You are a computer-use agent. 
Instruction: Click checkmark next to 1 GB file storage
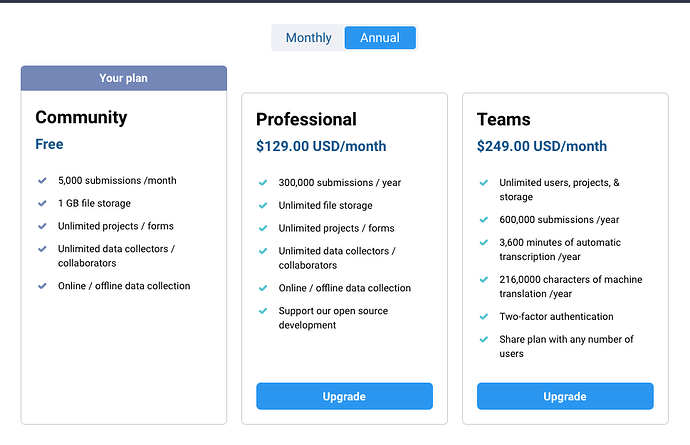coord(42,203)
